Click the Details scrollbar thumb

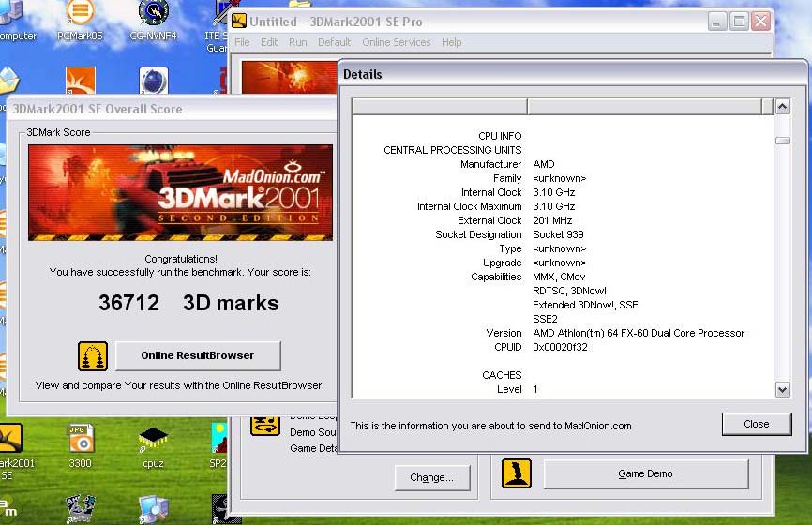coord(783,141)
